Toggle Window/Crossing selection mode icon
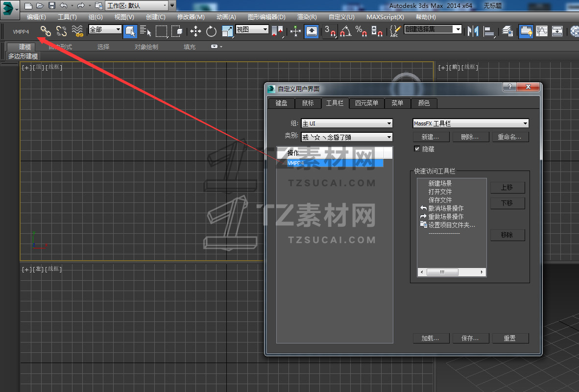The width and height of the screenshot is (579, 392). pyautogui.click(x=177, y=31)
